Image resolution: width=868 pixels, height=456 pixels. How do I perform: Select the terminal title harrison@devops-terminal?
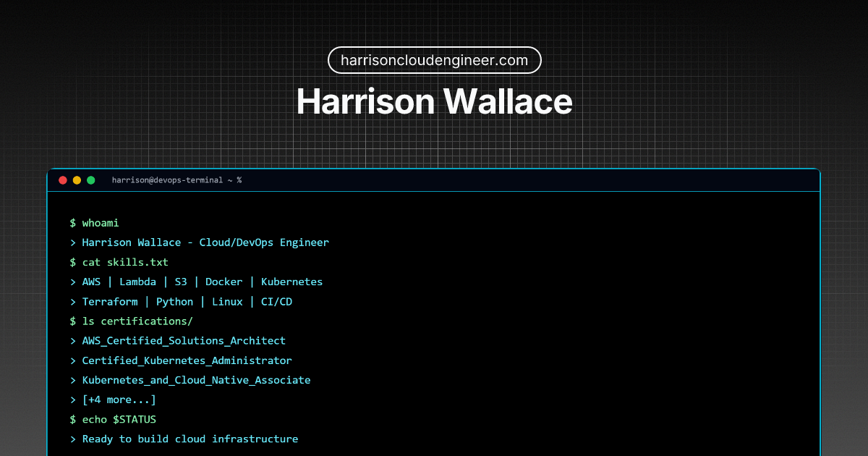[176, 180]
